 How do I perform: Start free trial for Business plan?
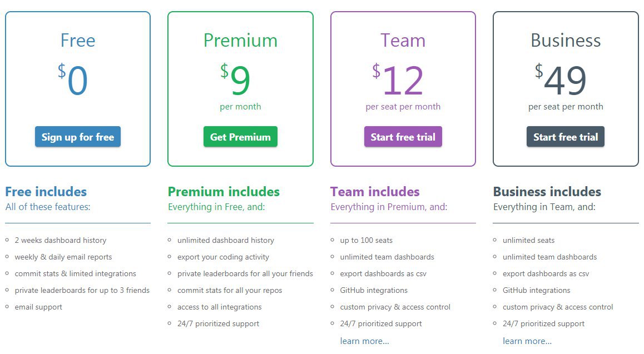coord(566,137)
